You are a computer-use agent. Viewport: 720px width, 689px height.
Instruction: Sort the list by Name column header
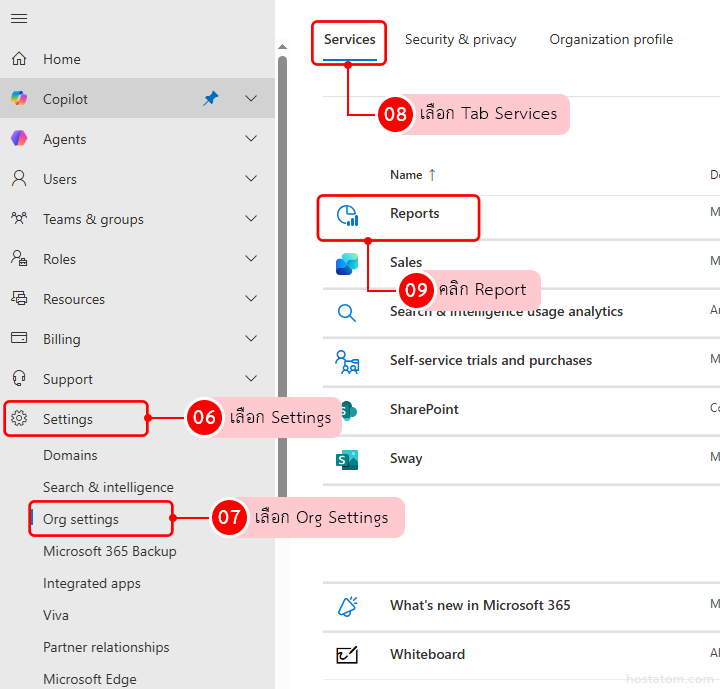[x=406, y=175]
